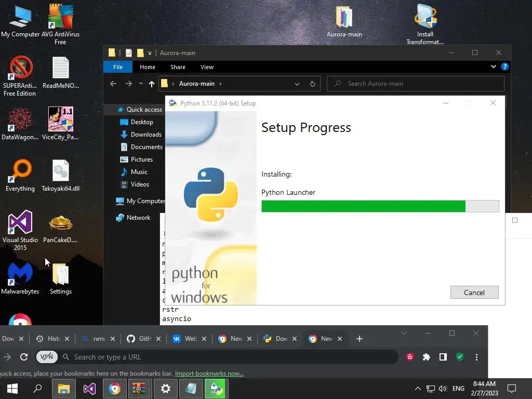Open the View ribbon tab
532x399 pixels.
click(x=207, y=67)
